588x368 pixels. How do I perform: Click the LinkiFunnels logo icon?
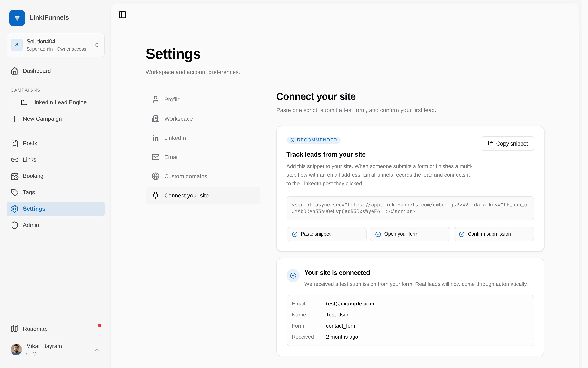[17, 18]
